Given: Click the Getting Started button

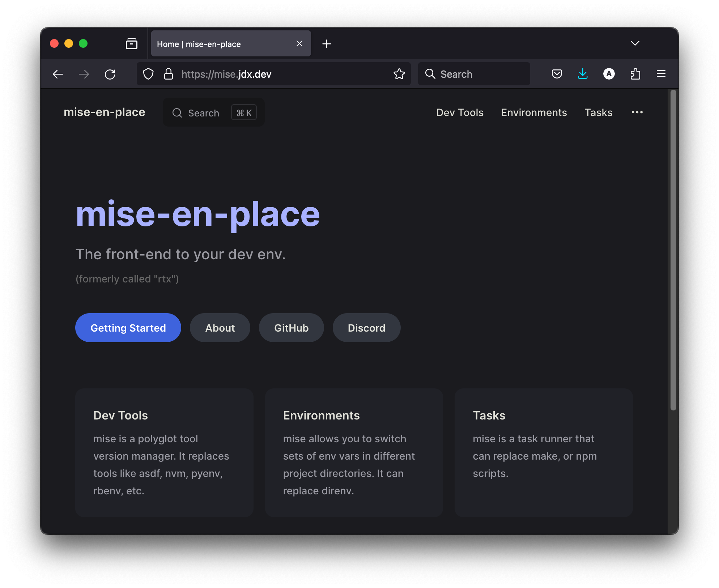Looking at the screenshot, I should click(x=128, y=328).
